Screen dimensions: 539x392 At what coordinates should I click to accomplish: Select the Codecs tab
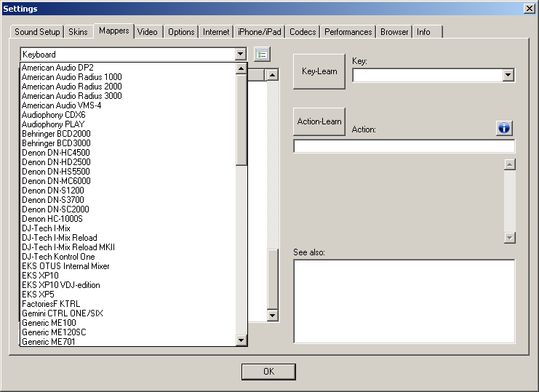point(303,32)
